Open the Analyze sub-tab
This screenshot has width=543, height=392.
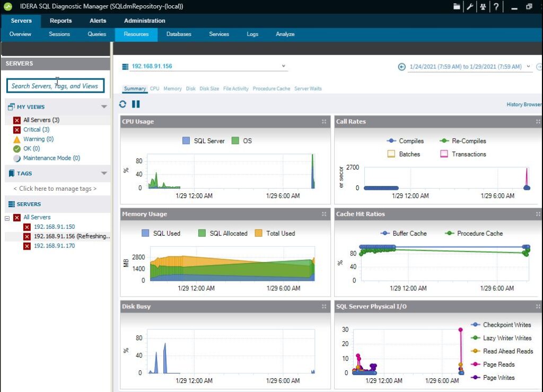pos(285,34)
